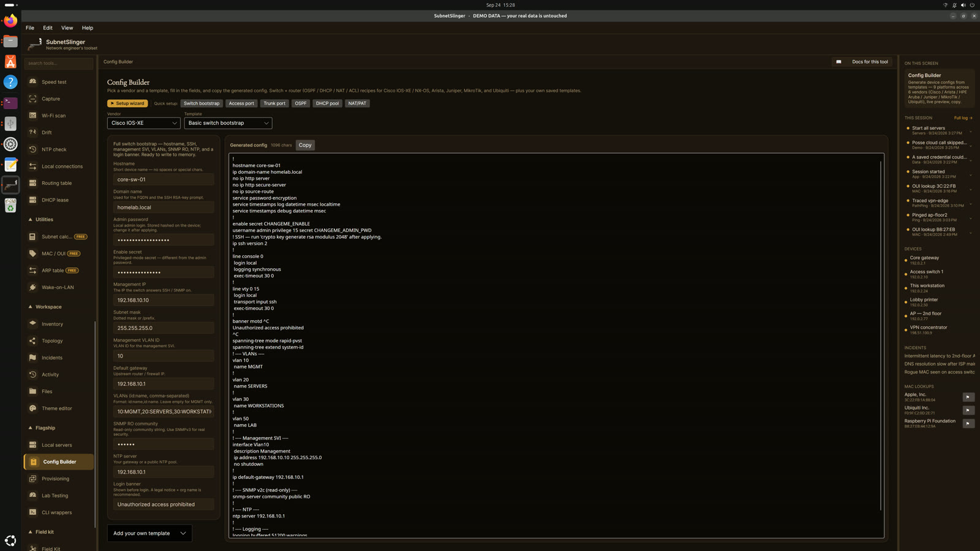980x551 pixels.
Task: Open the Lab Testing tool
Action: (59, 496)
